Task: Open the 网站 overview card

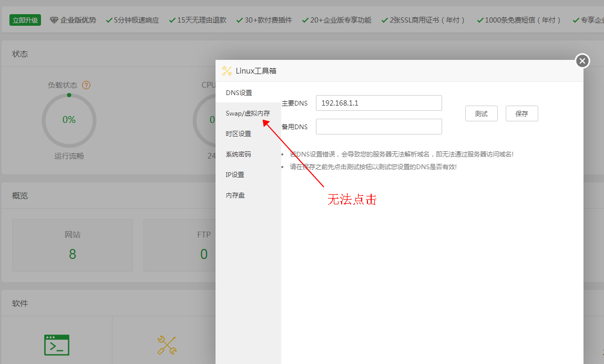Action: [x=73, y=245]
